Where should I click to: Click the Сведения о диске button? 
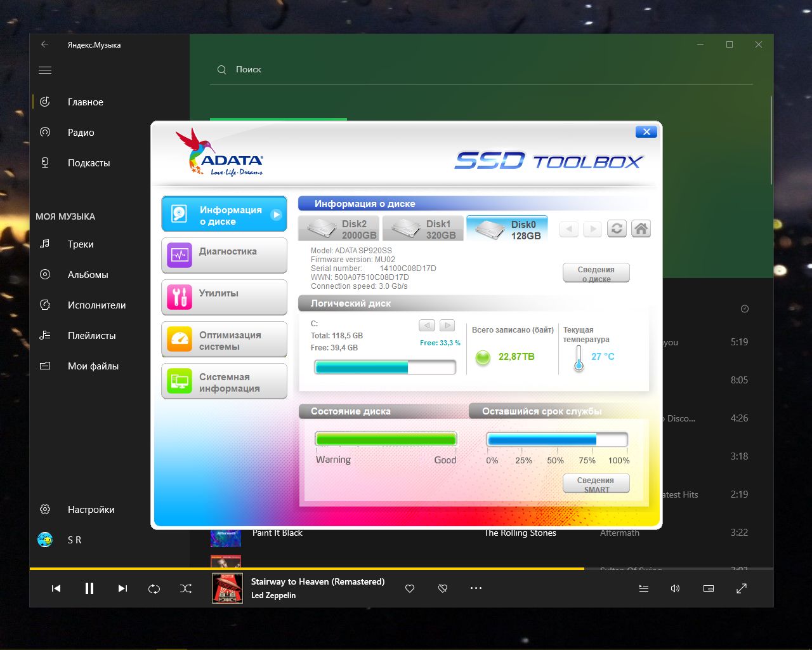coord(596,273)
